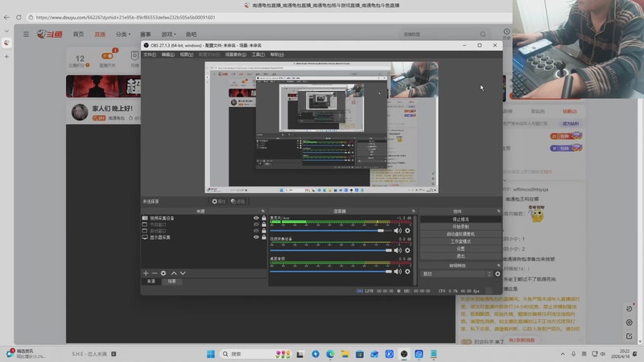The height and width of the screenshot is (362, 644).
Task: Expand the Douyu 分类 category dropdown
Action: pyautogui.click(x=123, y=34)
